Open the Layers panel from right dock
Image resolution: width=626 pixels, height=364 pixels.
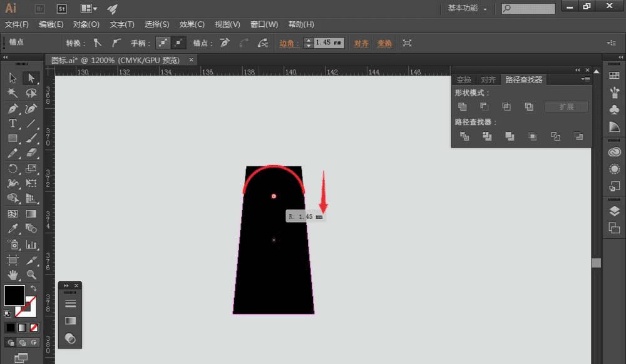(614, 211)
